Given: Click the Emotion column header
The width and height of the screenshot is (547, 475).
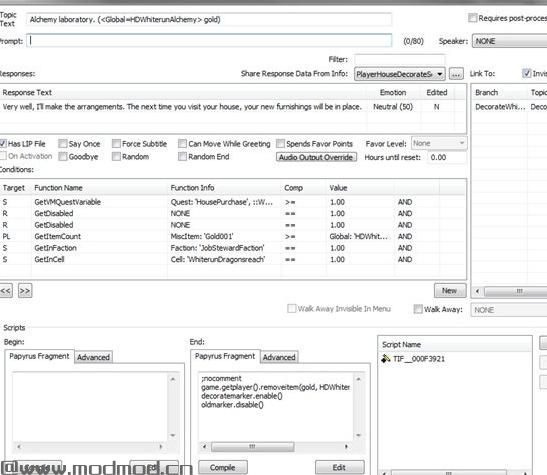Looking at the screenshot, I should tap(393, 92).
